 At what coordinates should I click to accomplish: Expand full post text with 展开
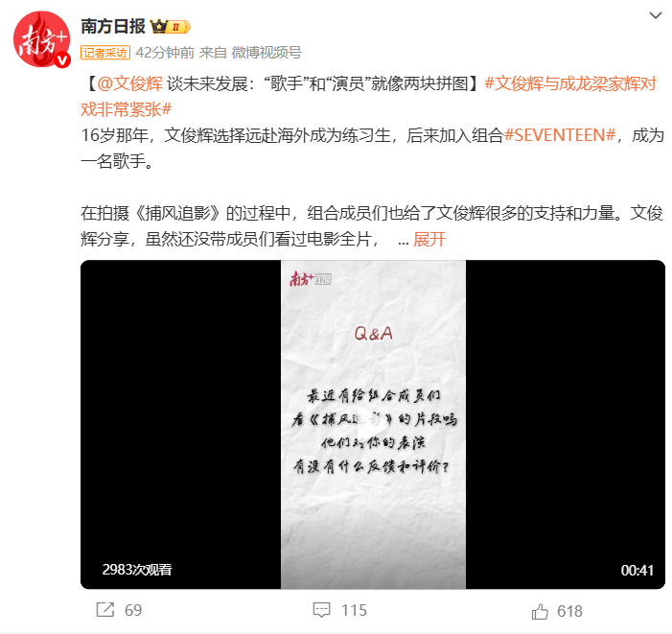coord(429,239)
